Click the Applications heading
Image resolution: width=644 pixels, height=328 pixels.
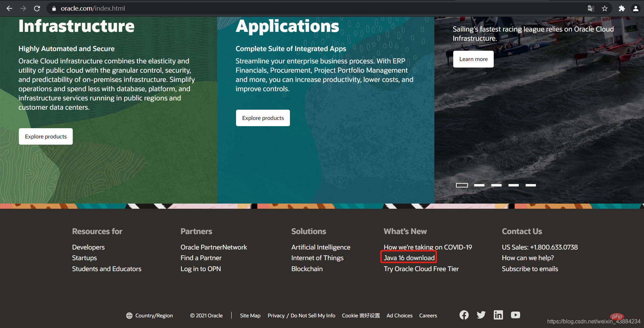tap(288, 26)
